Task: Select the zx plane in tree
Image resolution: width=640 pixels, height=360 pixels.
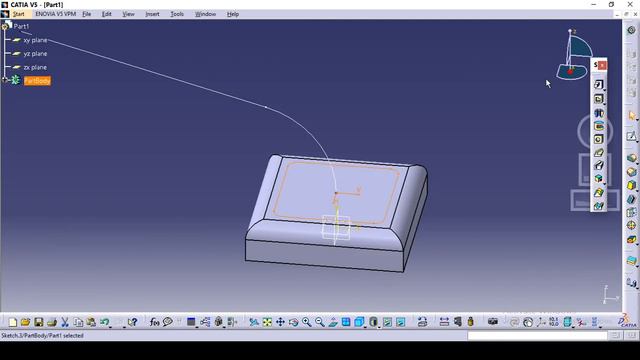Action: pos(35,67)
